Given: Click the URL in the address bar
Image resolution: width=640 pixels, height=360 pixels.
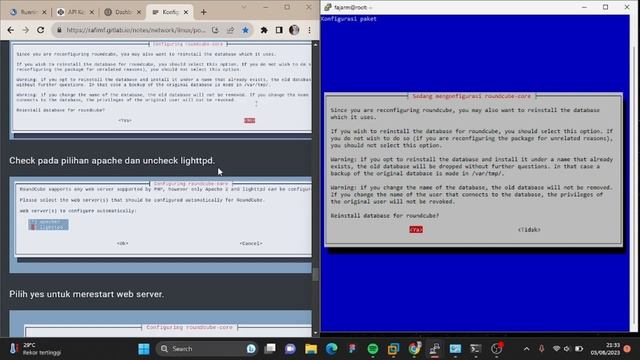Looking at the screenshot, I should click(136, 30).
